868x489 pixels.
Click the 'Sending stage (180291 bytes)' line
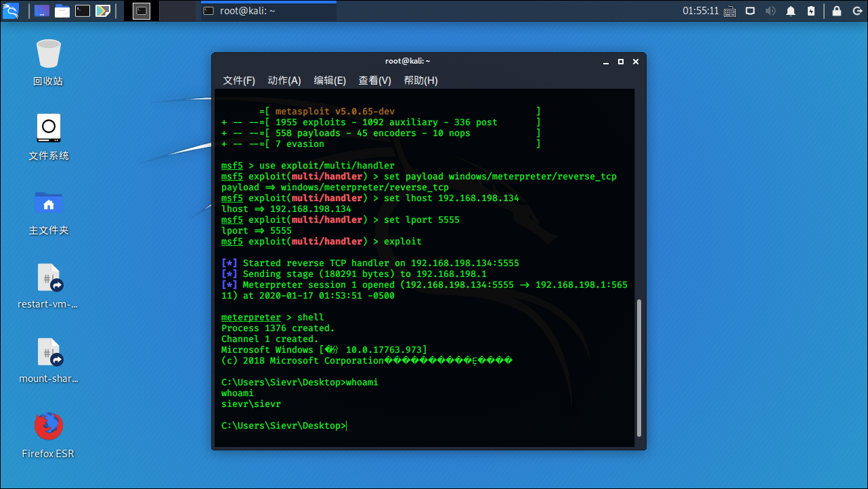point(354,274)
